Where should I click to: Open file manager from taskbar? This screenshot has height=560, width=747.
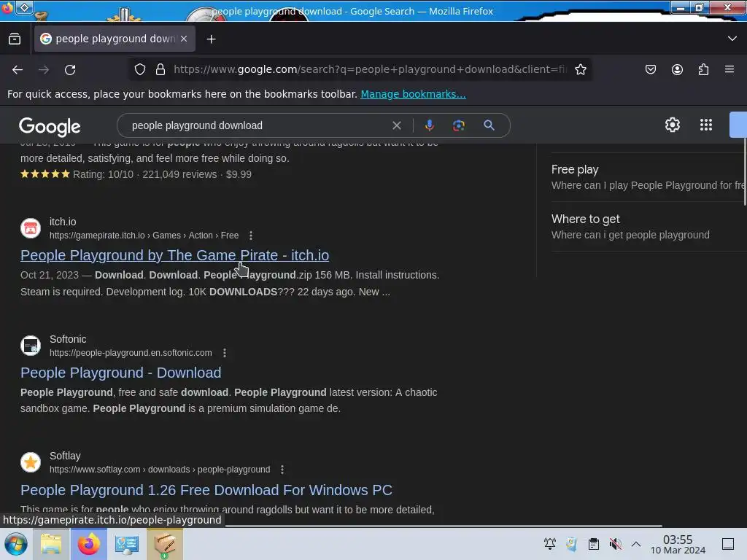51,544
